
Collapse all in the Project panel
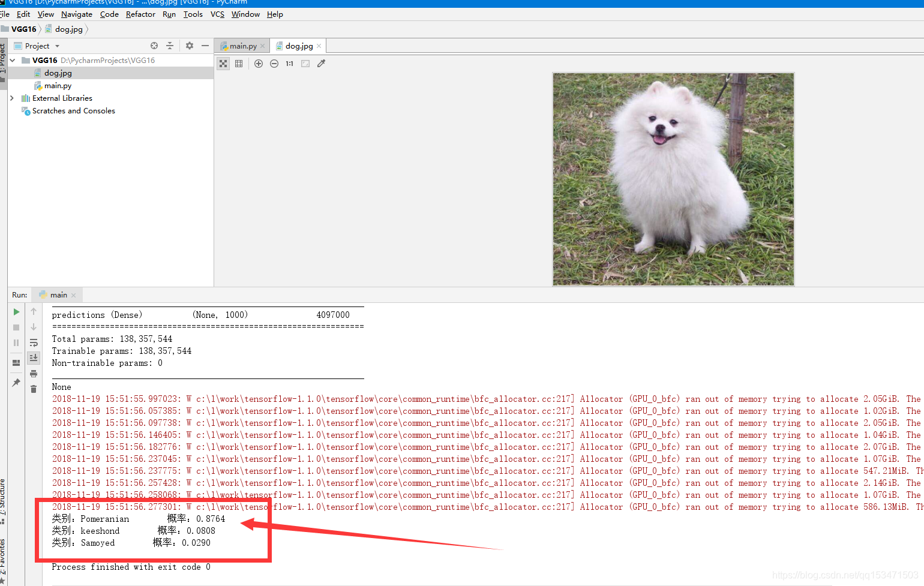[170, 46]
